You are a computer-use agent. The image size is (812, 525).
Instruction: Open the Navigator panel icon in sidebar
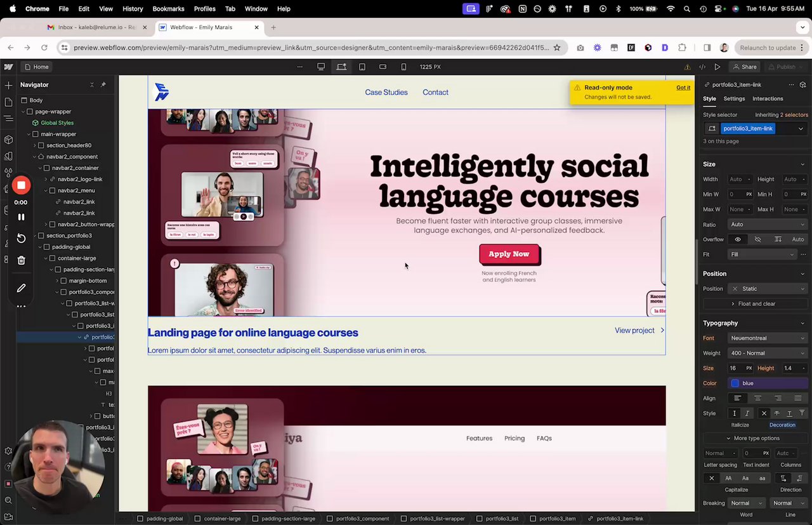click(x=8, y=118)
